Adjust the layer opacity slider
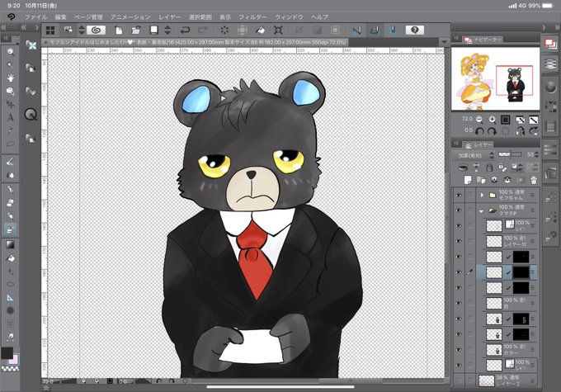561x392 pixels. pyautogui.click(x=510, y=154)
